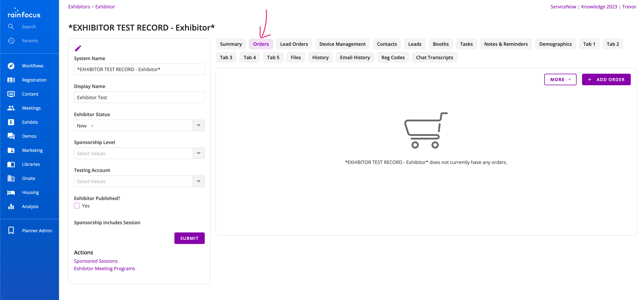Click the Analysis bar chart icon

pos(11,207)
